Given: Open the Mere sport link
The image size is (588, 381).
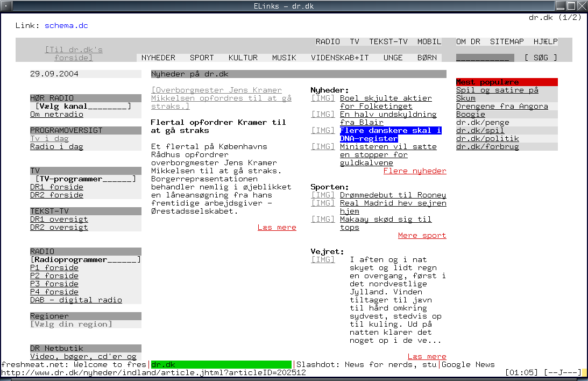Looking at the screenshot, I should click(x=422, y=236).
